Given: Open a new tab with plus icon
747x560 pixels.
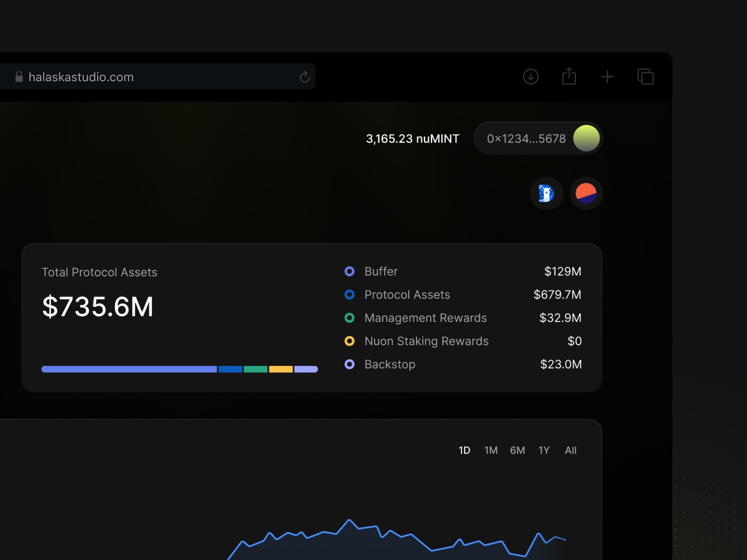Looking at the screenshot, I should coord(607,77).
